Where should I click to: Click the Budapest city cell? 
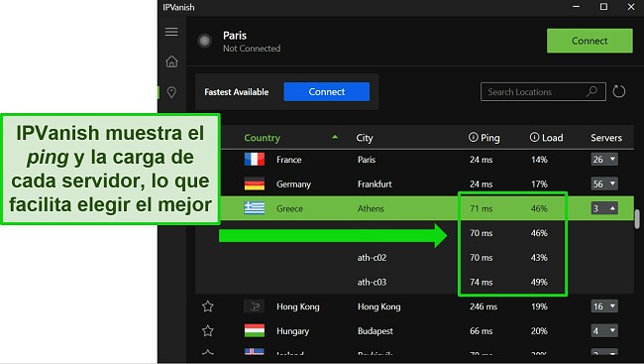[x=375, y=331]
